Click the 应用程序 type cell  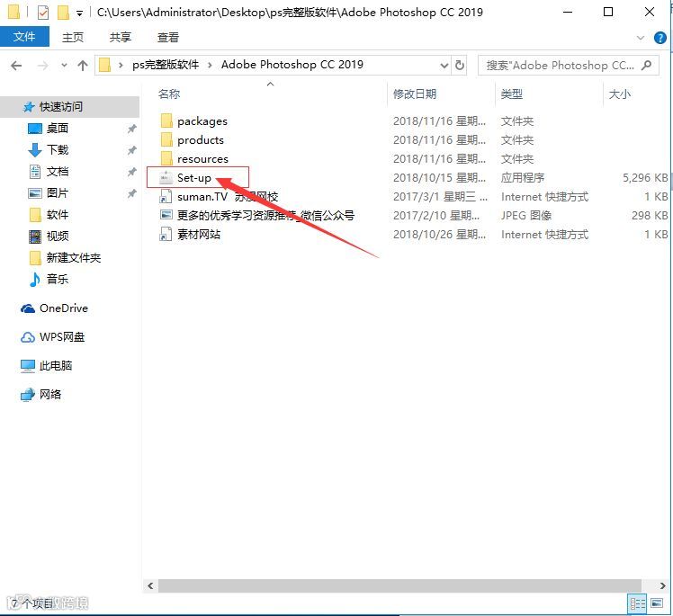523,178
